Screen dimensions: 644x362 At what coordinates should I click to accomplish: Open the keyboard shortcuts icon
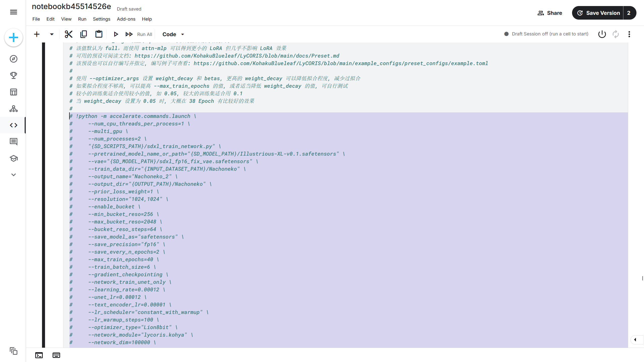[56, 355]
